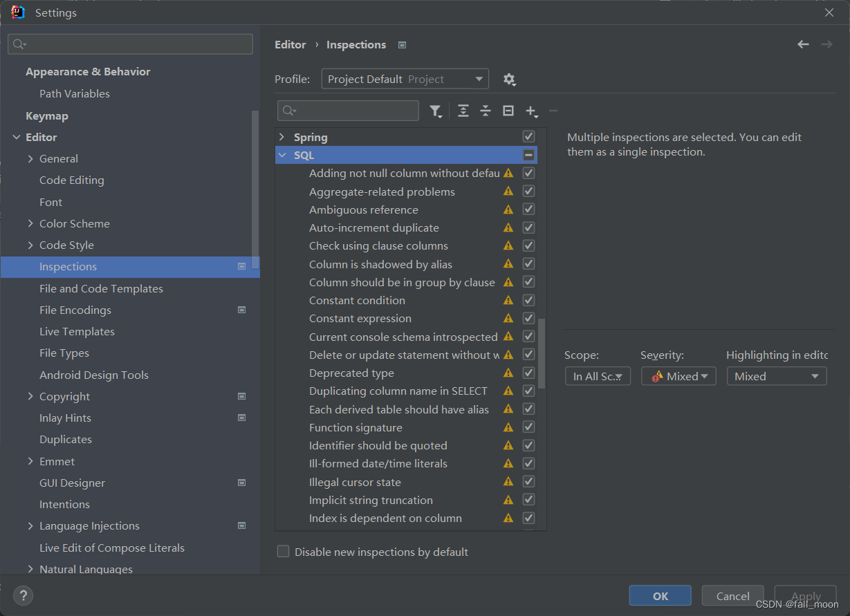
Task: Uncheck Constant expression inspection checkbox
Action: 528,318
